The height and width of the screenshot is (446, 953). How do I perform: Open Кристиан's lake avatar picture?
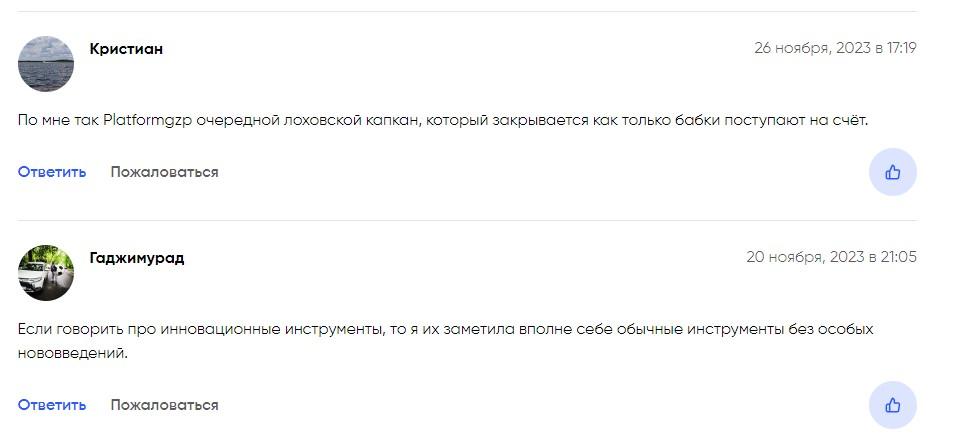click(46, 64)
